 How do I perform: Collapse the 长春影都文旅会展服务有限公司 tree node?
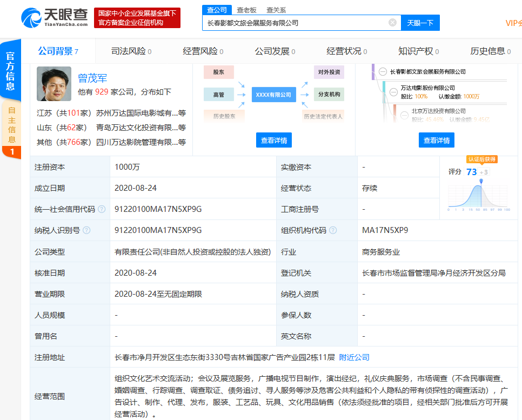coord(383,71)
